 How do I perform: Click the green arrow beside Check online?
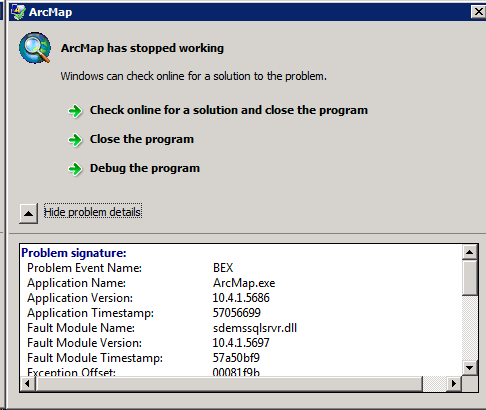75,111
